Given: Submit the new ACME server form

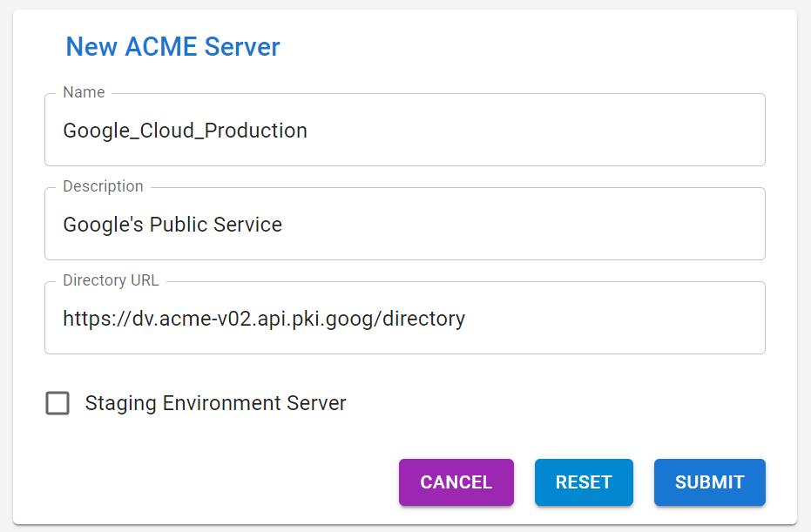Looking at the screenshot, I should (709, 482).
